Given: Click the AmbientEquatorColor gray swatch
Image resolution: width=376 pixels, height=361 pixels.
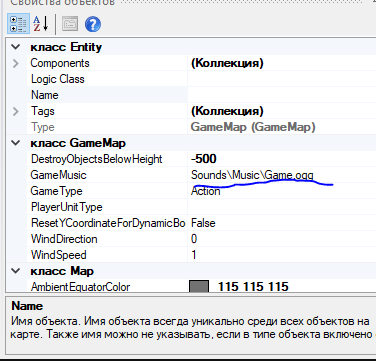Looking at the screenshot, I should [199, 287].
